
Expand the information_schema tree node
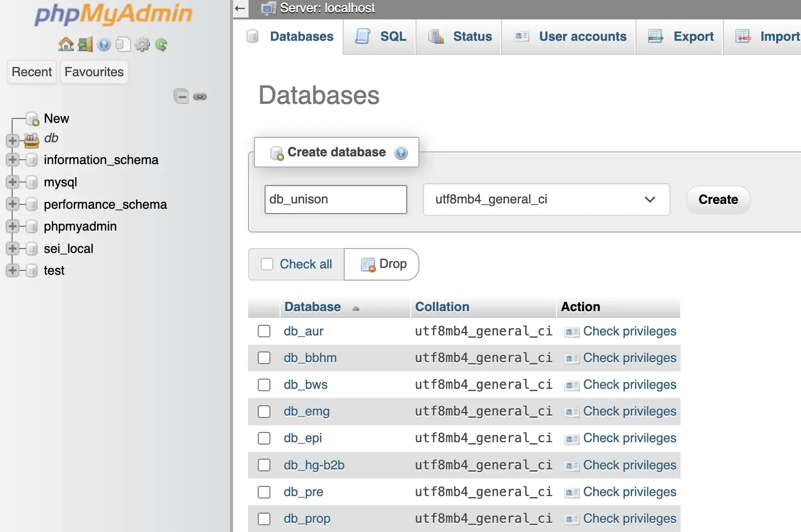[x=12, y=160]
